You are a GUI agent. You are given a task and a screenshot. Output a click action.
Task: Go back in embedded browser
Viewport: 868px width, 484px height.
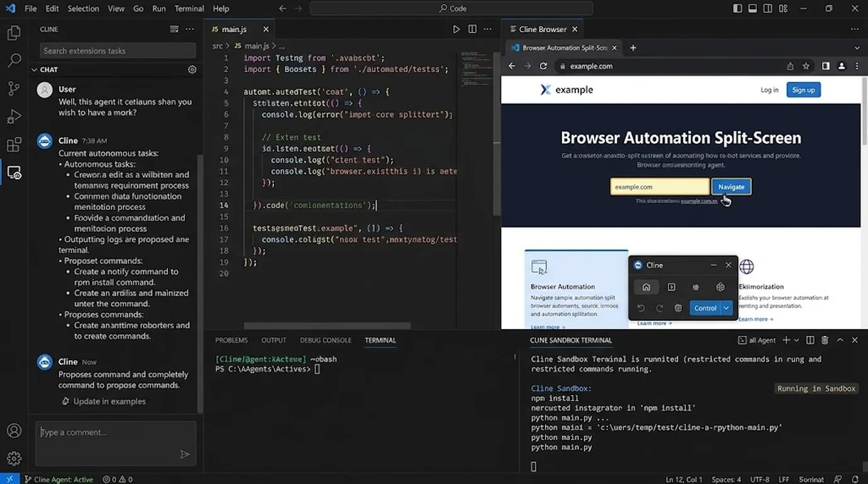512,66
